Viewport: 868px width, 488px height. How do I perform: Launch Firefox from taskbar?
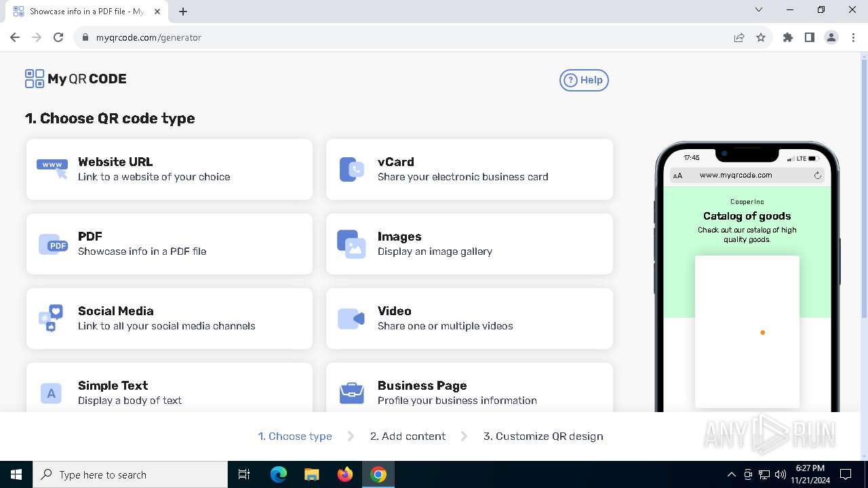345,474
